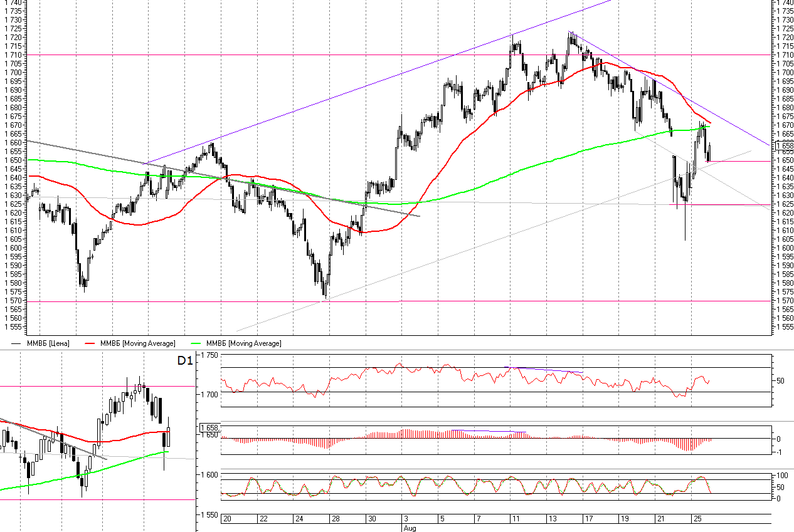
Task: Select the purple divergence line on top oscillator
Action: [546, 370]
